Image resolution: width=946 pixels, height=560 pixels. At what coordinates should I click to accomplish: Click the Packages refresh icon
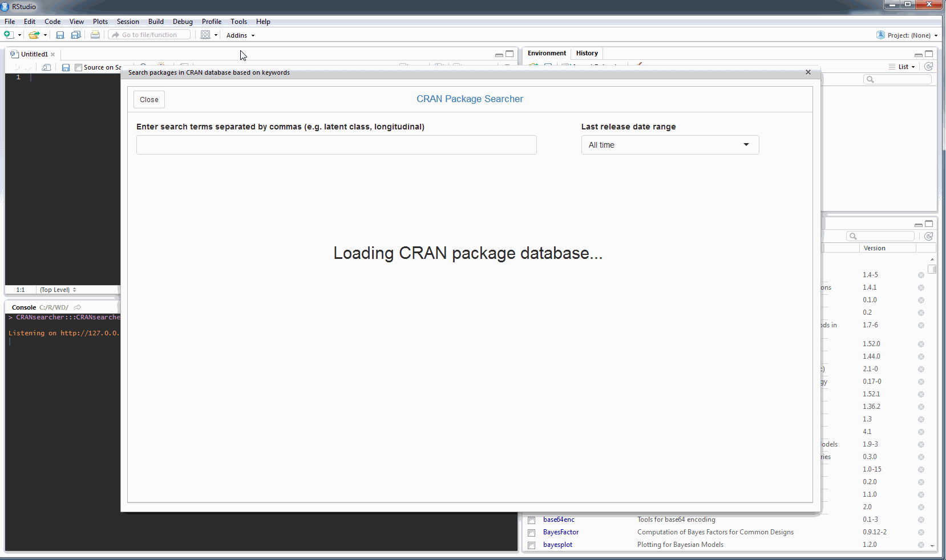pos(929,236)
